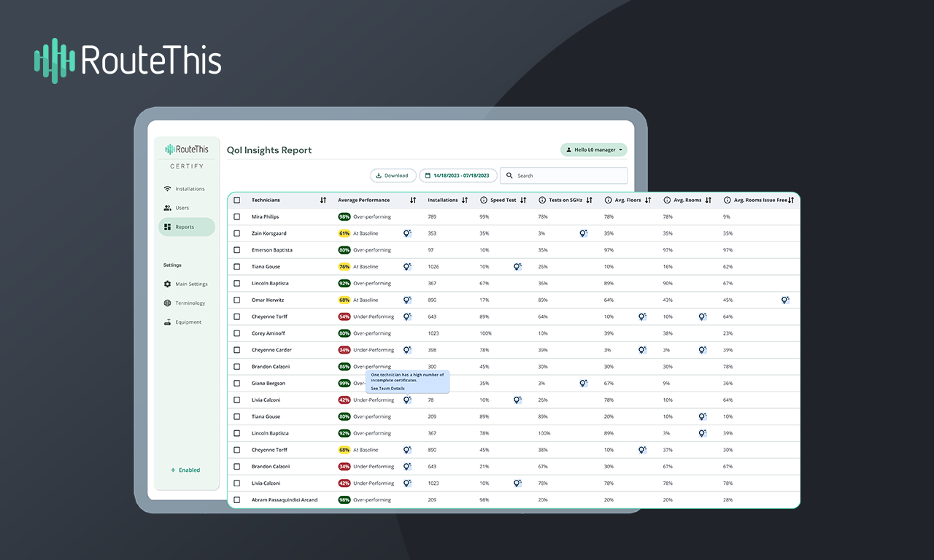This screenshot has height=560, width=934.
Task: Open Omar Herwitz's performance insight lightbulb
Action: click(407, 300)
